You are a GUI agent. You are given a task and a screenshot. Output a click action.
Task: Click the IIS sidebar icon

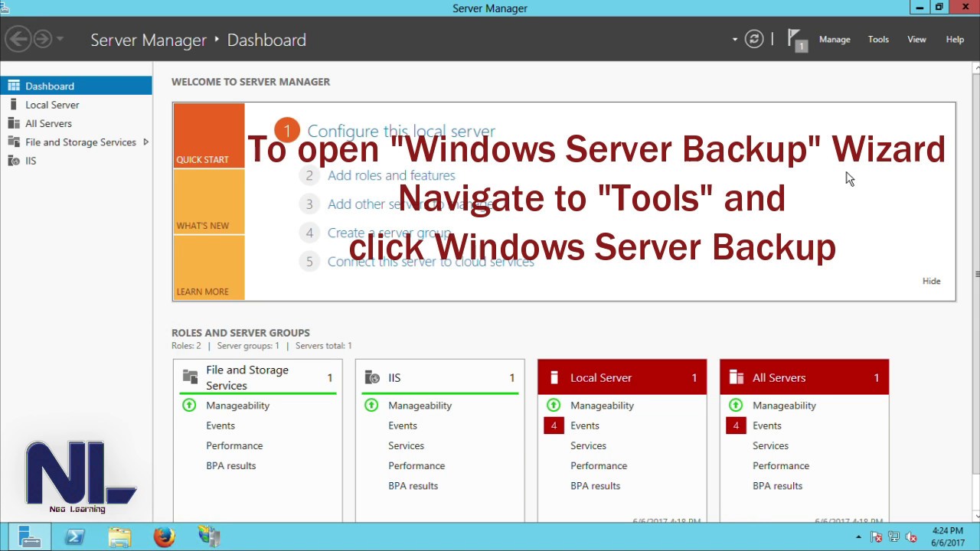pos(13,161)
